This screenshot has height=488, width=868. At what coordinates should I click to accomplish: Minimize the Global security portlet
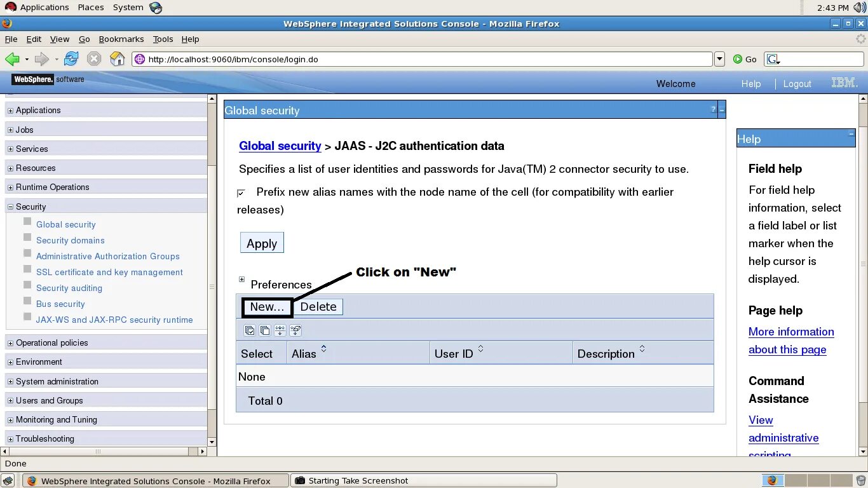point(722,110)
